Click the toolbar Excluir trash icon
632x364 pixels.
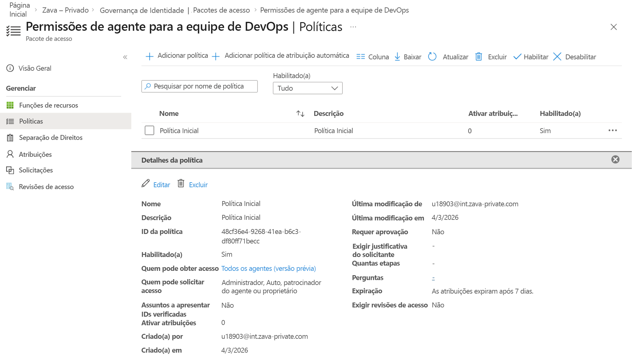pyautogui.click(x=478, y=57)
